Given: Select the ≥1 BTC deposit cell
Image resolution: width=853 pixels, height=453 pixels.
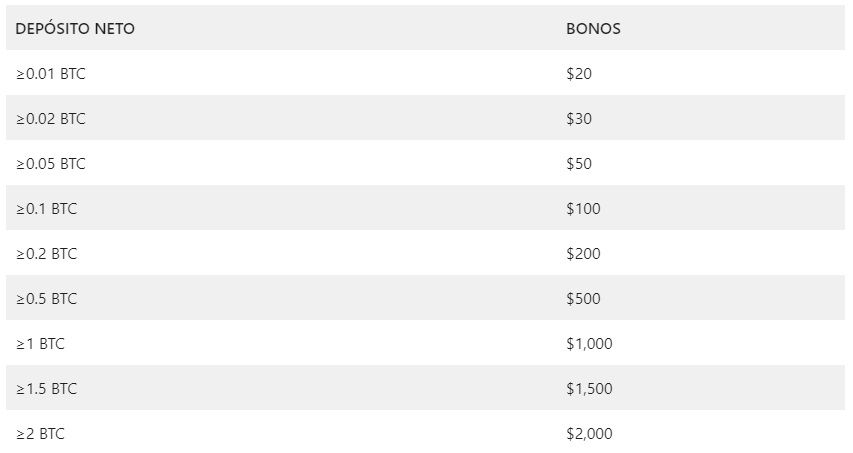Looking at the screenshot, I should (x=40, y=344).
